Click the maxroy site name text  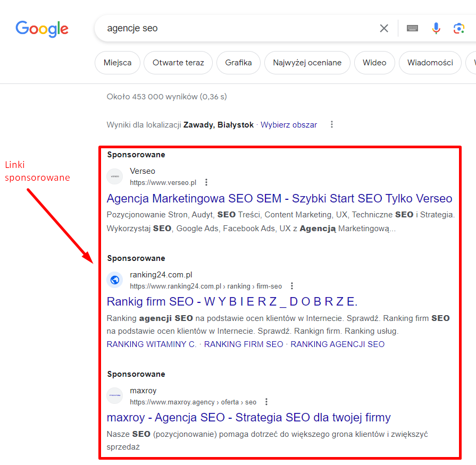(x=143, y=391)
